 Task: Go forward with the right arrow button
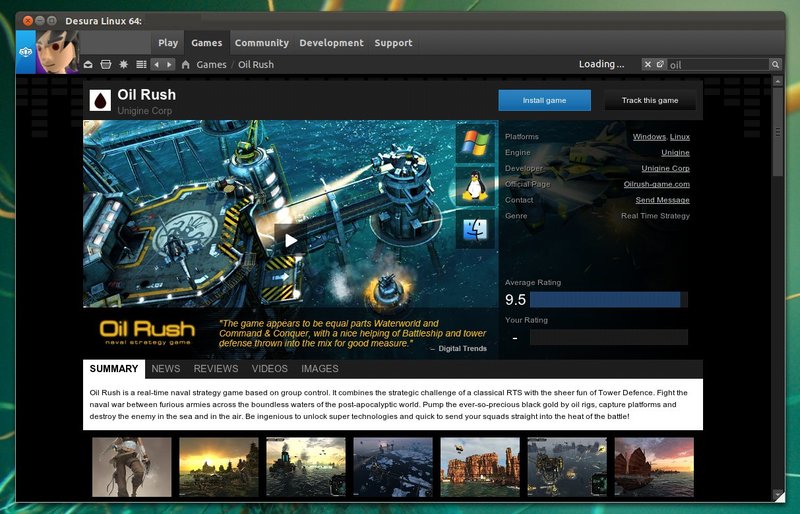click(169, 65)
